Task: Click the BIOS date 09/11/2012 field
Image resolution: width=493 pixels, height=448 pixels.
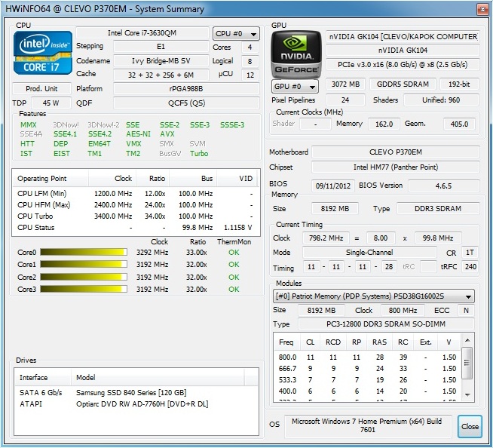Action: [333, 186]
